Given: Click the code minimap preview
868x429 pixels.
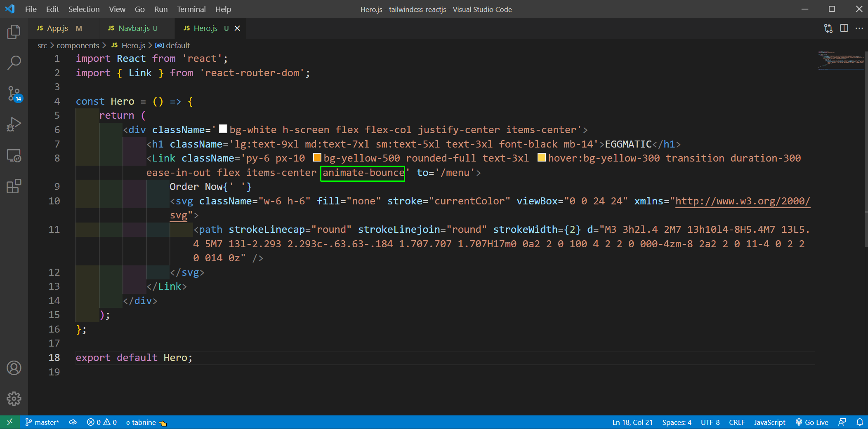Looking at the screenshot, I should tap(841, 61).
